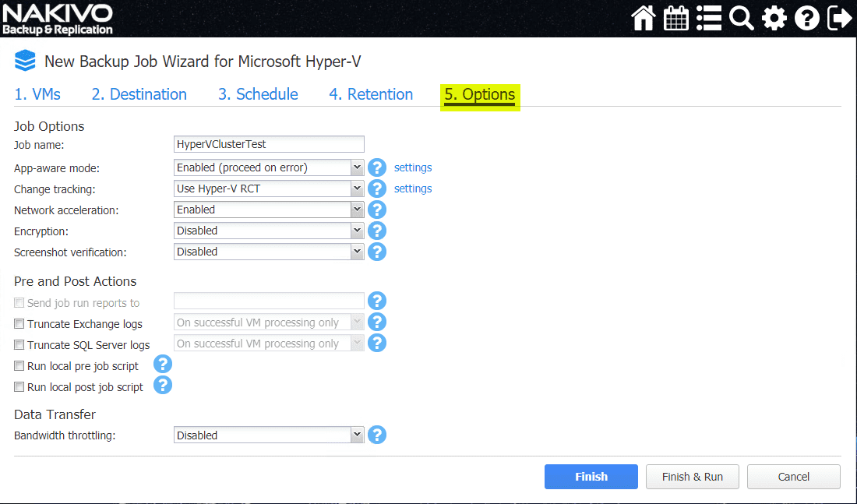
Task: Open the settings gear icon
Action: click(x=774, y=18)
